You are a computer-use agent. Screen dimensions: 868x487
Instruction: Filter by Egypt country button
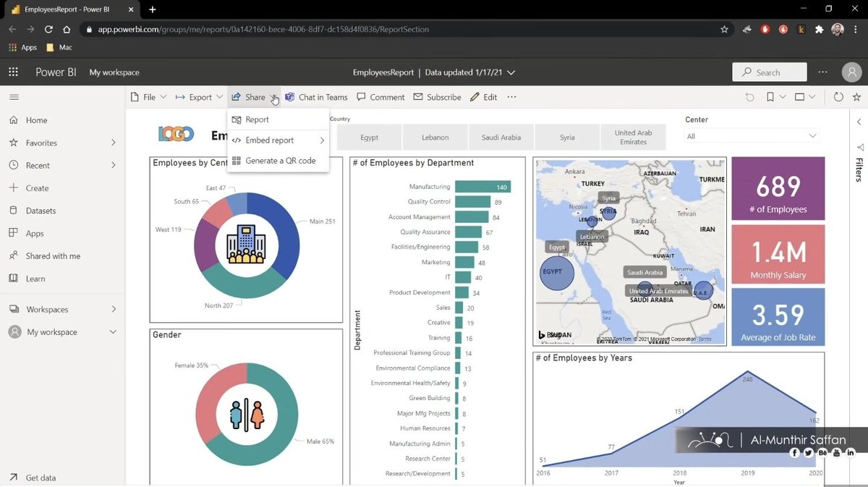pyautogui.click(x=370, y=137)
